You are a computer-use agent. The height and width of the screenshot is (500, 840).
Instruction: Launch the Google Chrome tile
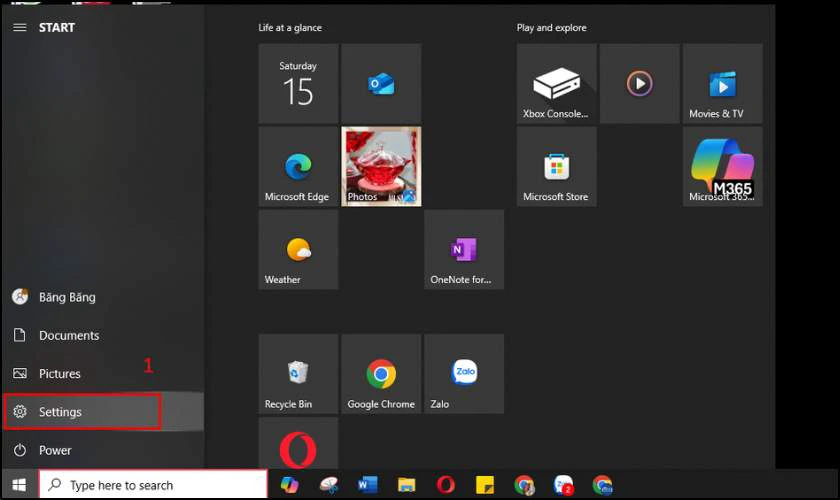pyautogui.click(x=381, y=374)
